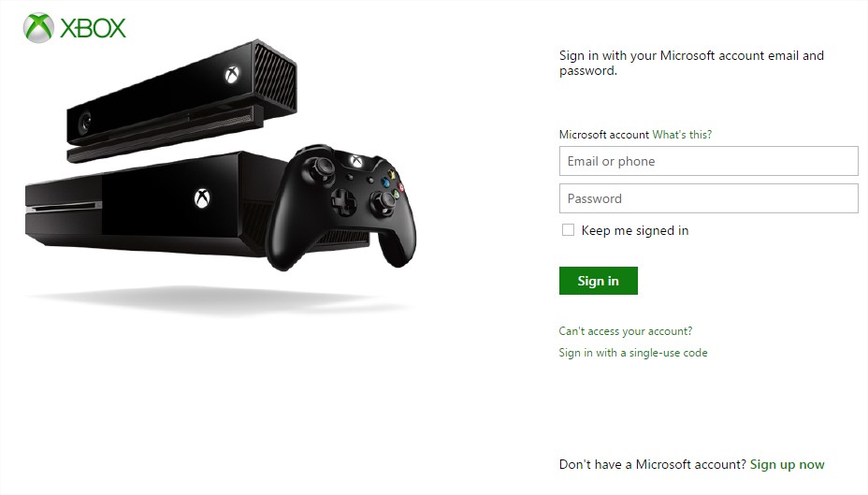Screen dimensions: 868x495
Task: Click the Xbox logo on the console front
Action: tap(202, 198)
